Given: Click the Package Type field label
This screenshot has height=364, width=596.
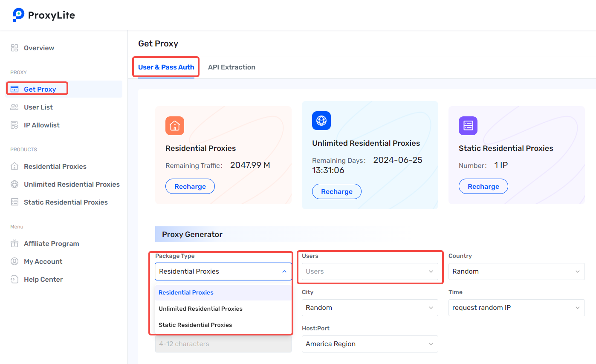Looking at the screenshot, I should tap(175, 256).
